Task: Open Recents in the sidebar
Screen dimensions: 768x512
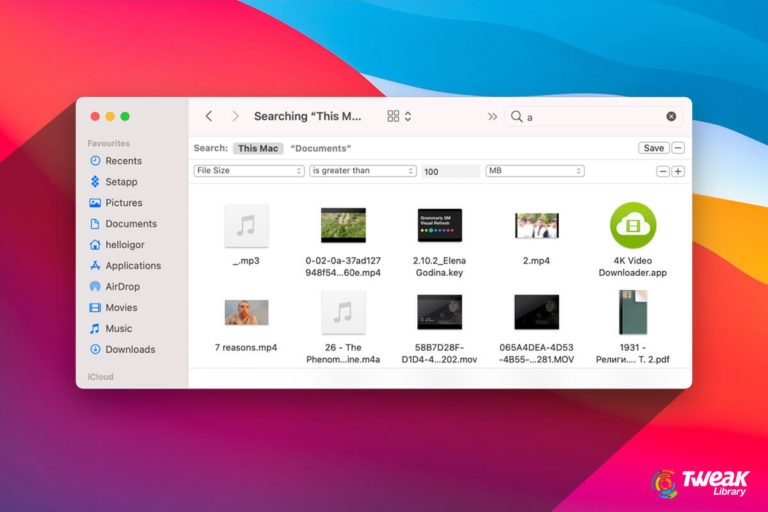Action: pos(116,161)
